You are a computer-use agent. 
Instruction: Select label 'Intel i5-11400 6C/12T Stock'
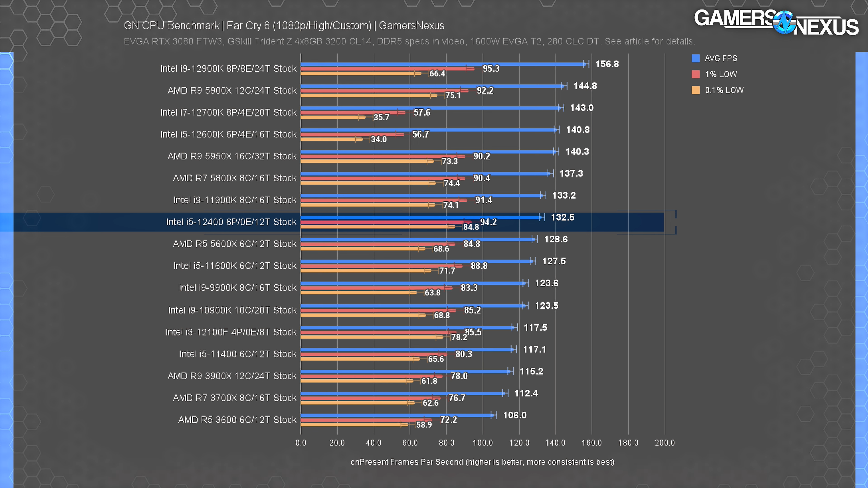pos(238,354)
